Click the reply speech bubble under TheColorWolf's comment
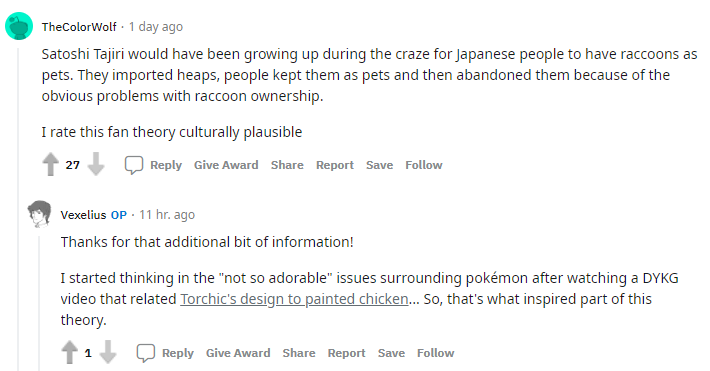The height and width of the screenshot is (371, 710). [x=134, y=165]
